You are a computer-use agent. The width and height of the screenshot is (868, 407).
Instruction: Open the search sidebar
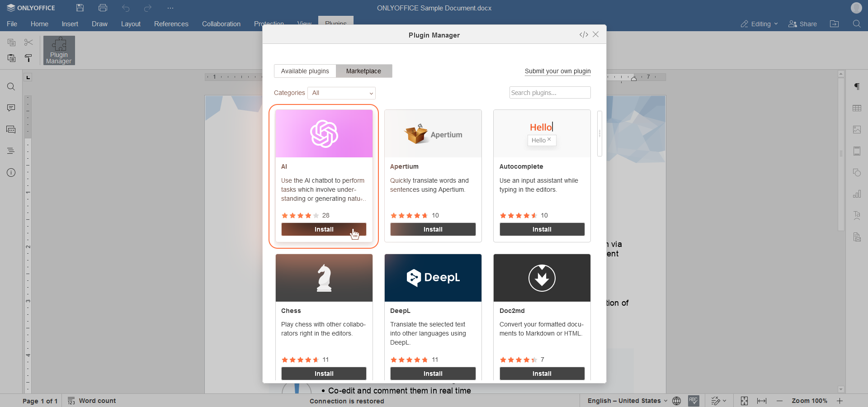[x=11, y=86]
